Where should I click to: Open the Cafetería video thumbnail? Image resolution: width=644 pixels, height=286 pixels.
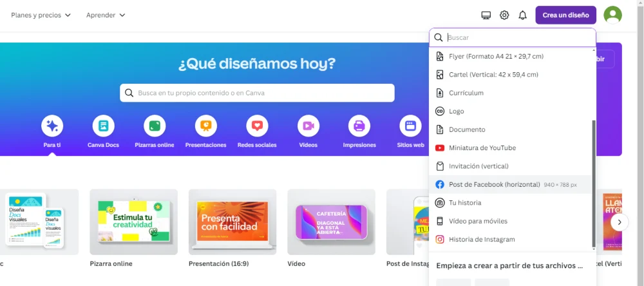(x=331, y=222)
